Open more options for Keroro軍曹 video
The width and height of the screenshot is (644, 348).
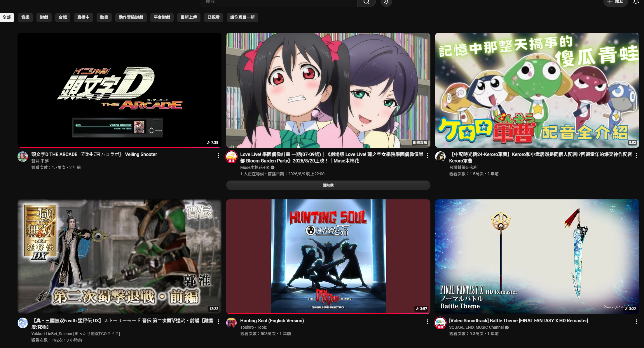point(636,155)
